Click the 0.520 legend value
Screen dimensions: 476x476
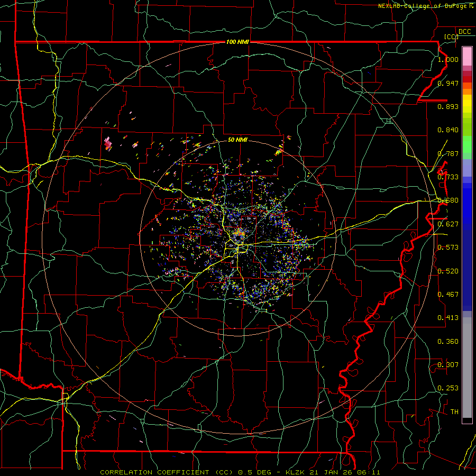[448, 271]
